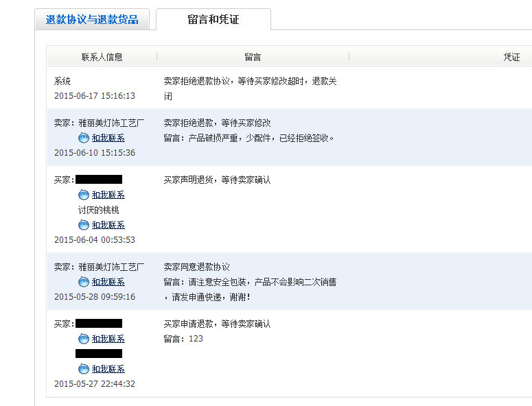Click the 系统 entry dated 2015-06-17

click(62, 81)
